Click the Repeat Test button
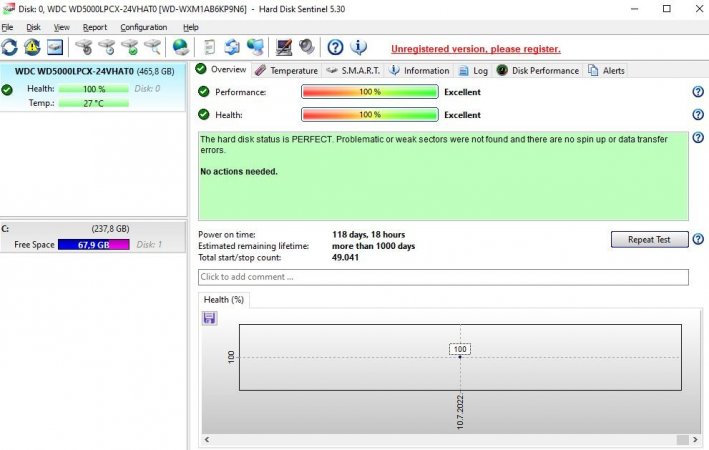The width and height of the screenshot is (709, 450). pos(649,239)
